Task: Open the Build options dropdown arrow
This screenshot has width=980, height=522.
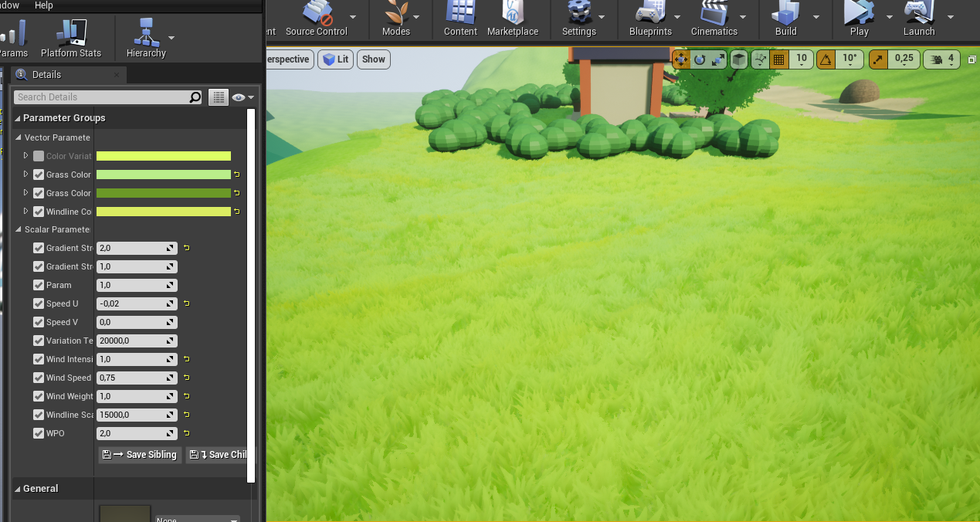Action: 816,17
